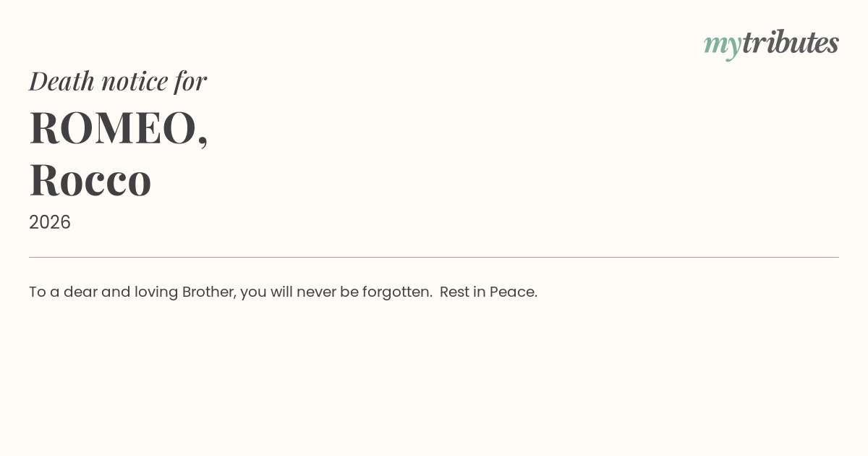Screen dimensions: 868x456
Task: Click the word "for" ending the subtitle
Action: pos(190,81)
